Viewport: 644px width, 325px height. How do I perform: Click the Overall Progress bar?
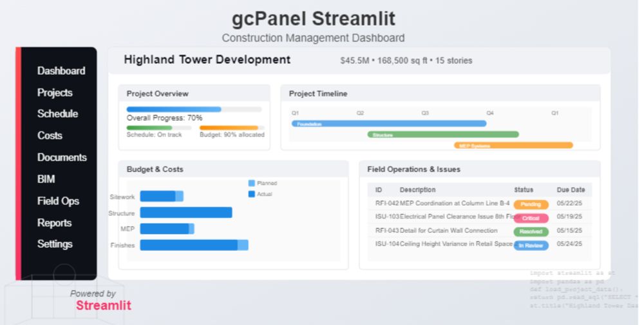(x=194, y=110)
